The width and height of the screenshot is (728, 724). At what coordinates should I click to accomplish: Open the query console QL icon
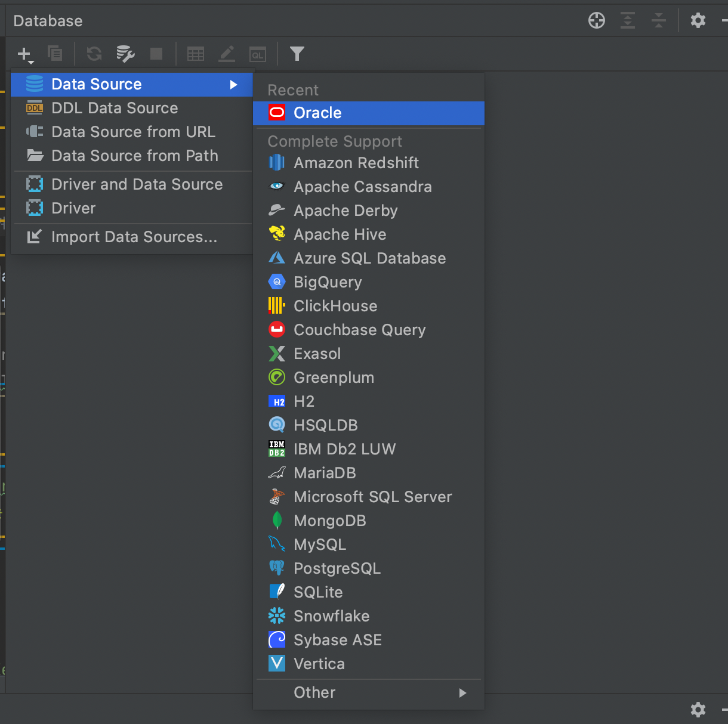click(258, 54)
